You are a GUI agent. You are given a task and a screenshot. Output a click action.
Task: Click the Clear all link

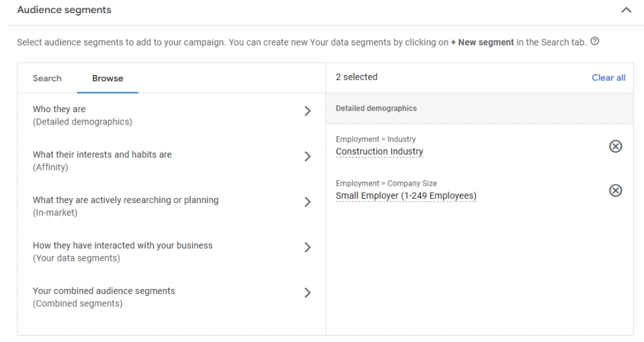[x=608, y=78]
